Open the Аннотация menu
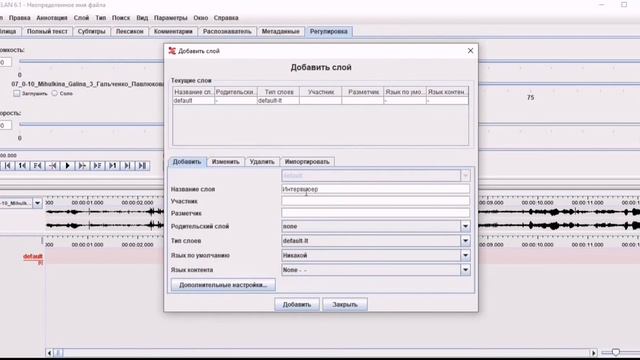 [52, 18]
